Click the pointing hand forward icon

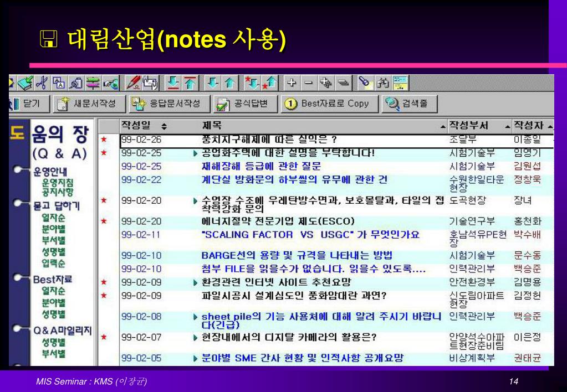(x=110, y=83)
